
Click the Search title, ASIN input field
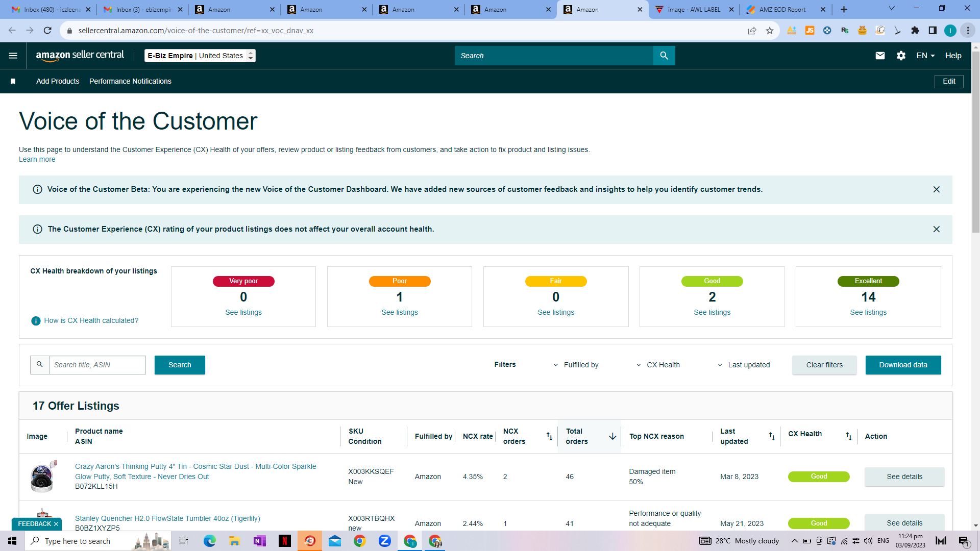[x=97, y=365]
